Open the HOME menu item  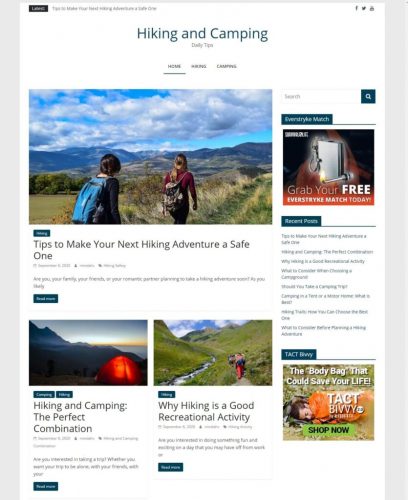174,66
